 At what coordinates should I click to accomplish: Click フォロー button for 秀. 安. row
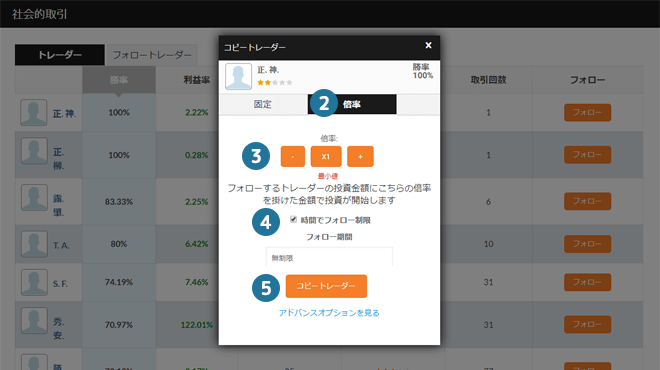(587, 325)
